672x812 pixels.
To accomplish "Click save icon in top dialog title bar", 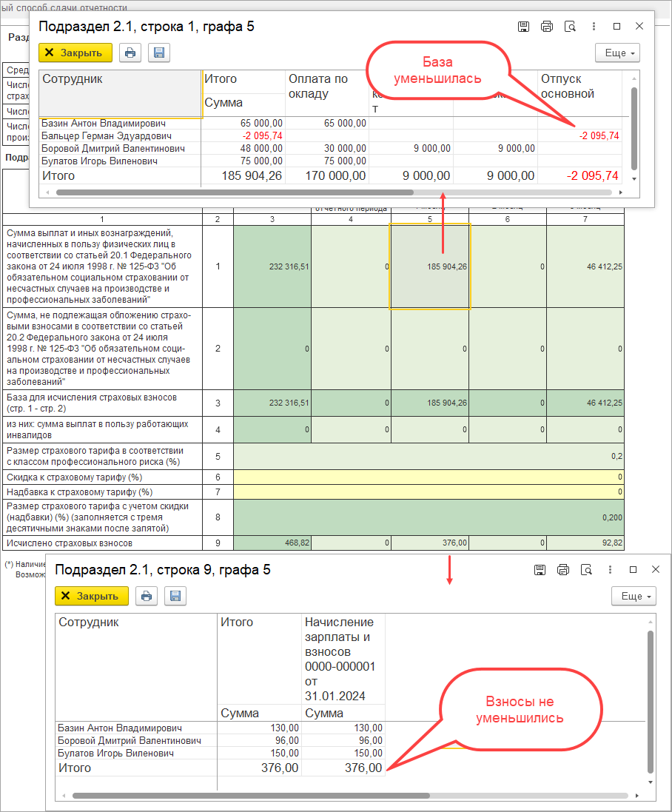I will coord(523,27).
